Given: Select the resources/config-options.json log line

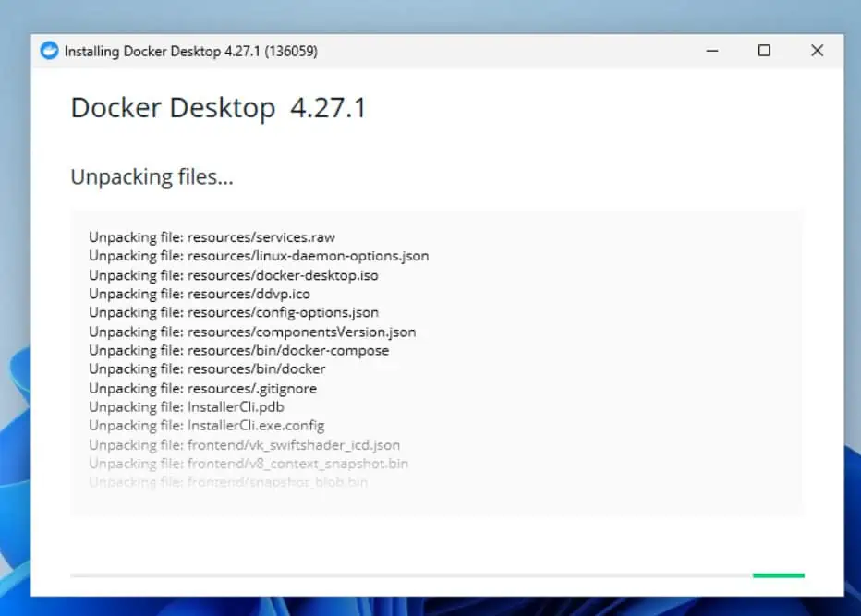Looking at the screenshot, I should [x=234, y=312].
